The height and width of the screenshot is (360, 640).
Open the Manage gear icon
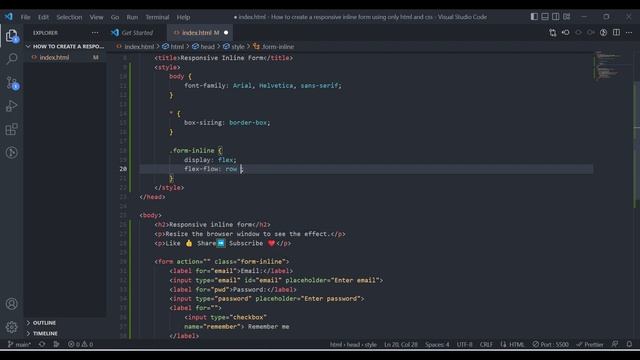12,327
